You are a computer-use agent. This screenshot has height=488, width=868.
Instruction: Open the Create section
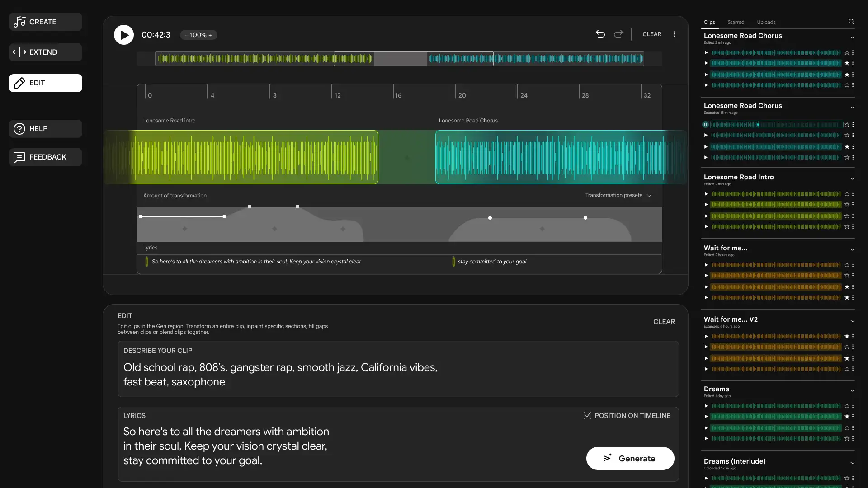(x=46, y=22)
